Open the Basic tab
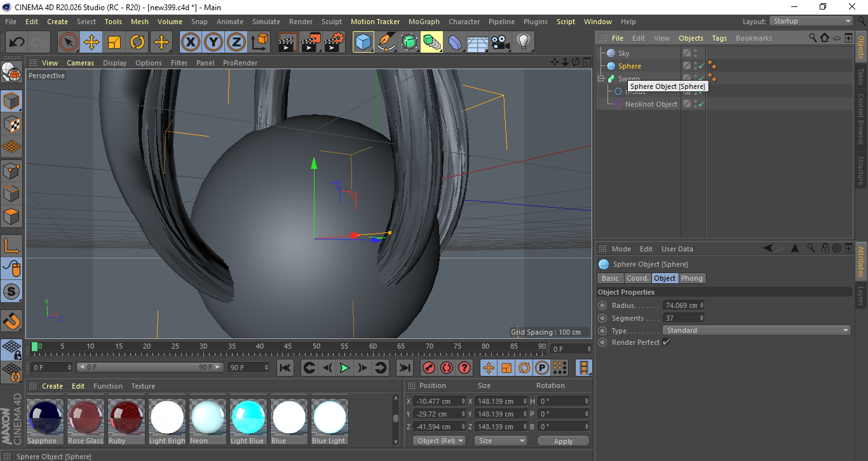This screenshot has height=461, width=868. [610, 278]
